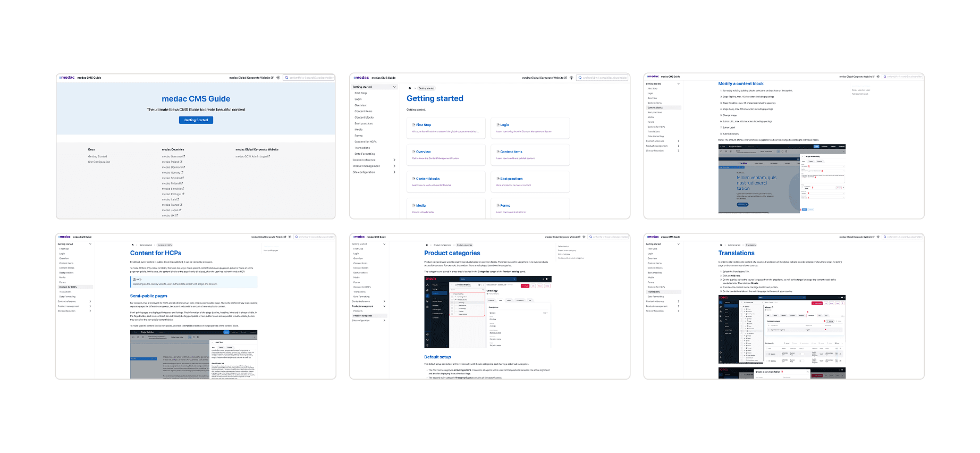Expand Site configuration on Product categories page sidebar
This screenshot has width=980, height=453.
tap(384, 321)
